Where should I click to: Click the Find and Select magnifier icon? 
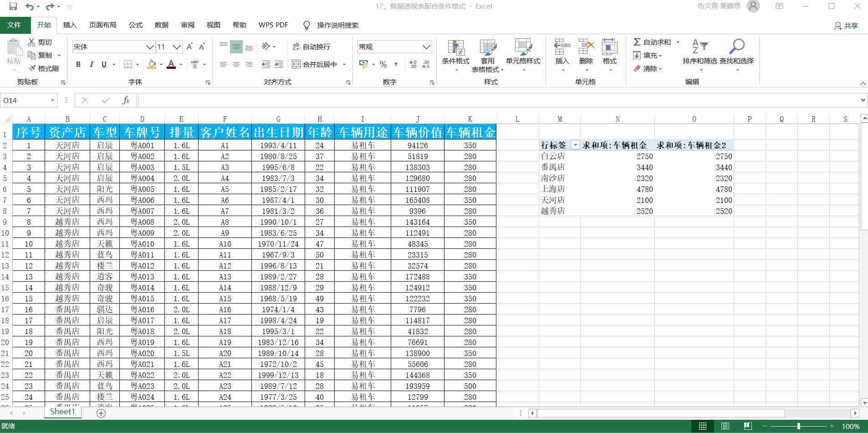click(x=736, y=47)
